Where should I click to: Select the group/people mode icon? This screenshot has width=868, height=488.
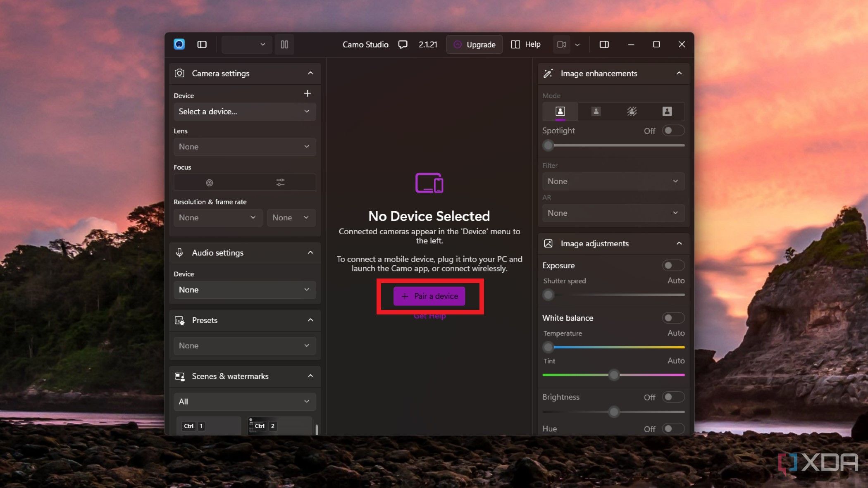pyautogui.click(x=596, y=112)
